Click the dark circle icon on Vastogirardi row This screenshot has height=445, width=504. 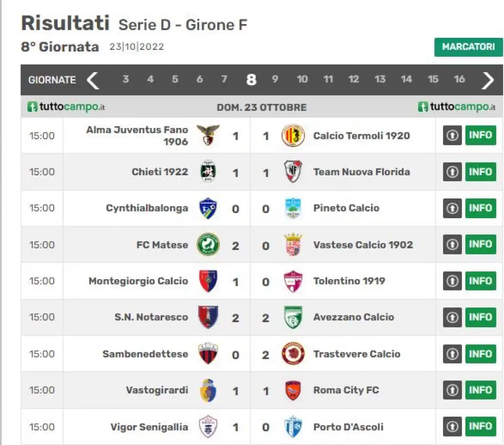[x=452, y=390]
